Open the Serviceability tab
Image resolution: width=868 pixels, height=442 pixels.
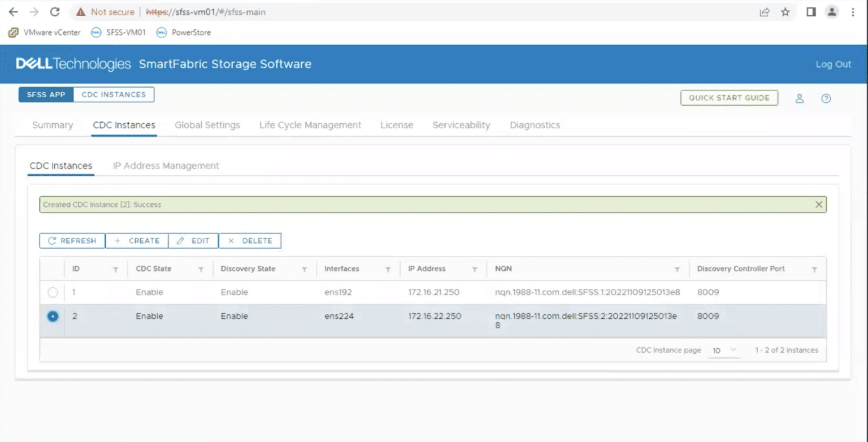[461, 125]
